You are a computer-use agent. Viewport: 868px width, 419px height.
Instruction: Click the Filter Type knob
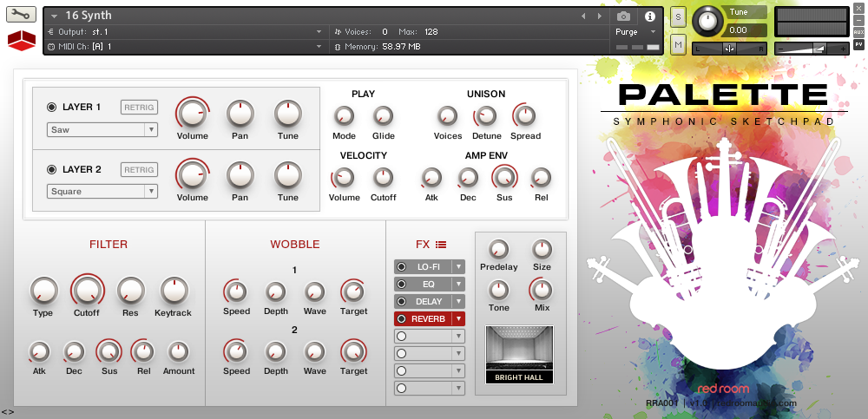pyautogui.click(x=43, y=291)
